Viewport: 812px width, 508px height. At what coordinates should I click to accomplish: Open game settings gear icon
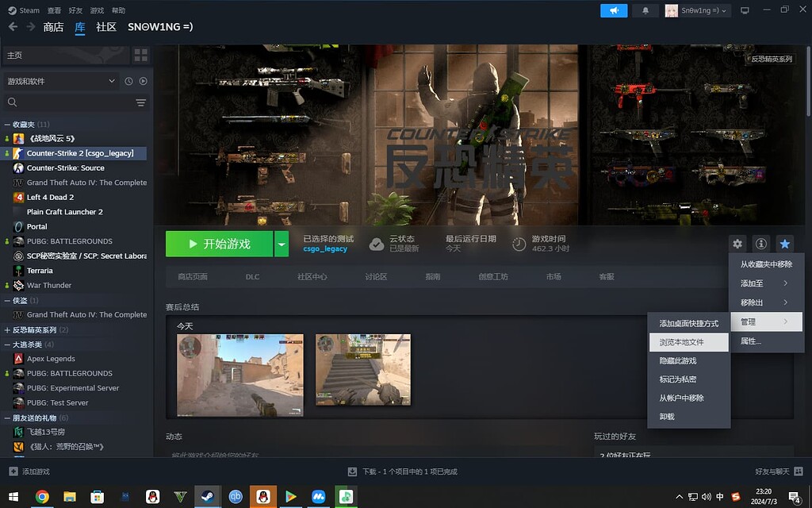[737, 244]
